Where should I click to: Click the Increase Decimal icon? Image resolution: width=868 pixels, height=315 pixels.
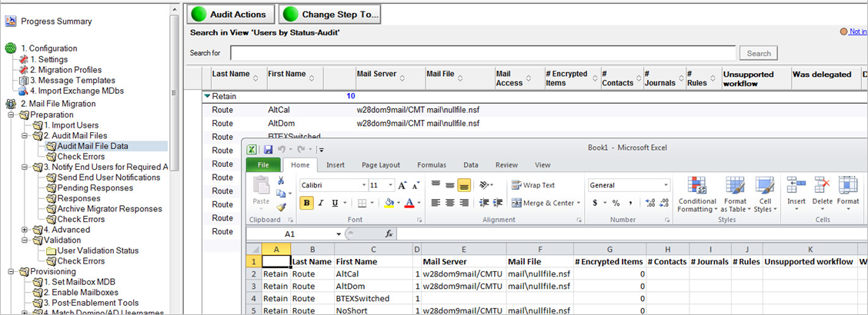650,203
